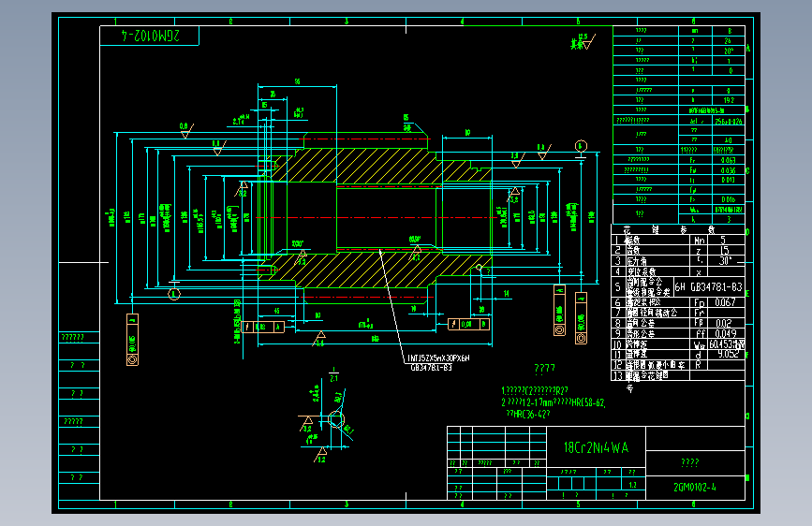Select the row 13 number cell in spline table
The width and height of the screenshot is (812, 526).
coord(618,375)
